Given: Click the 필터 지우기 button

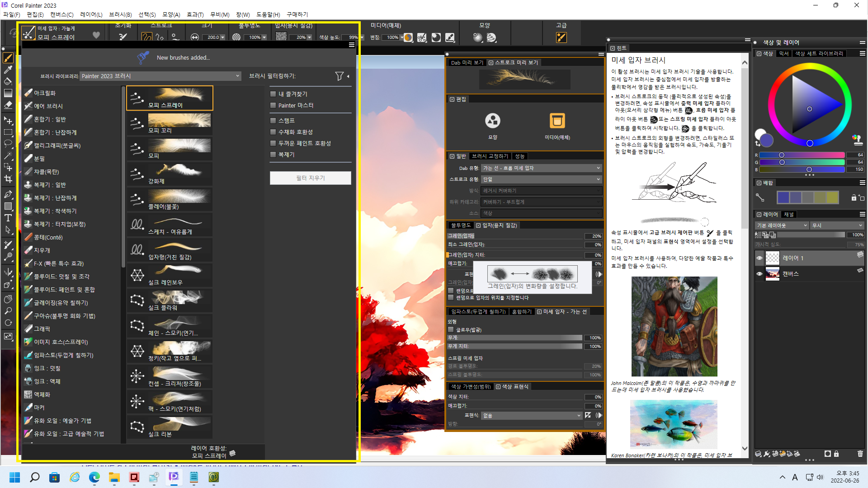Looking at the screenshot, I should (311, 178).
